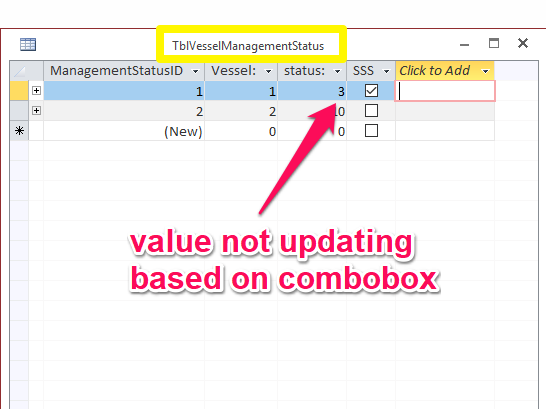This screenshot has height=409, width=546.
Task: Click the Click to Add column header
Action: pos(445,71)
